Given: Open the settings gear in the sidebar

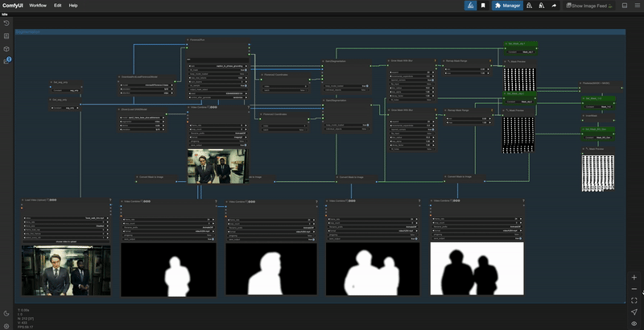Looking at the screenshot, I should click(x=6, y=327).
